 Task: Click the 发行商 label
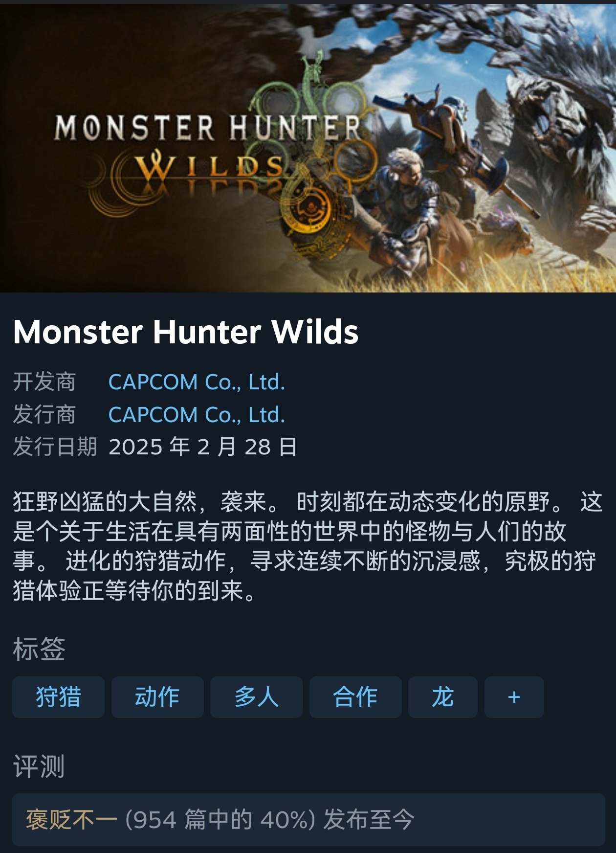click(x=44, y=414)
